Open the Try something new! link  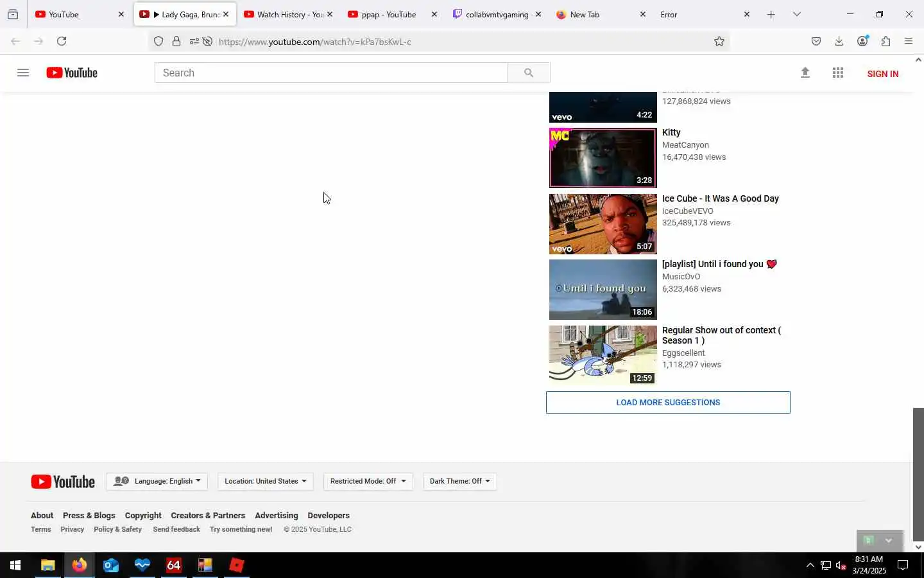click(x=241, y=530)
